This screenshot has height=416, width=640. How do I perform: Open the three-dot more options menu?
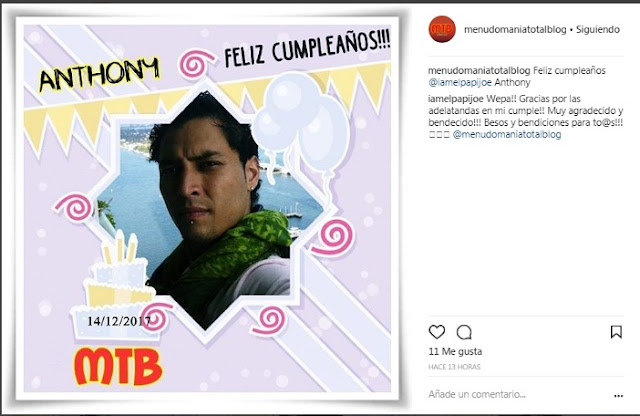click(x=618, y=396)
